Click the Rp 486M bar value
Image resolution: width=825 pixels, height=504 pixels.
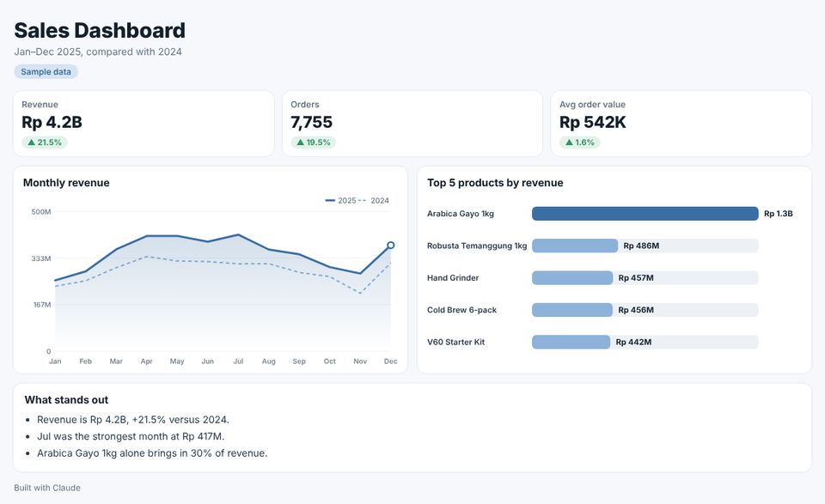(x=641, y=246)
